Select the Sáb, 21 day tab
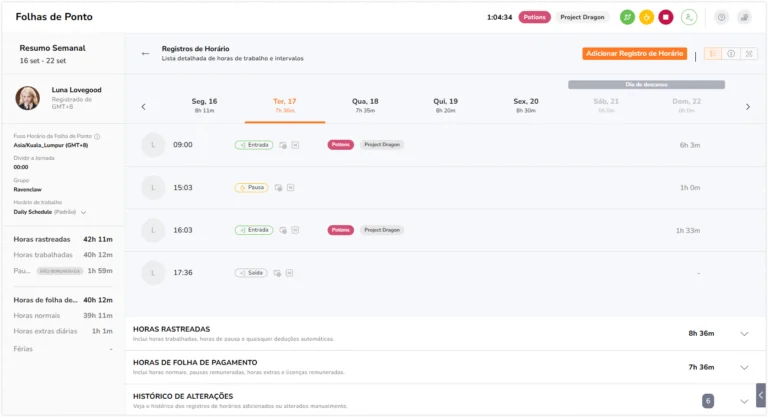 pos(606,105)
